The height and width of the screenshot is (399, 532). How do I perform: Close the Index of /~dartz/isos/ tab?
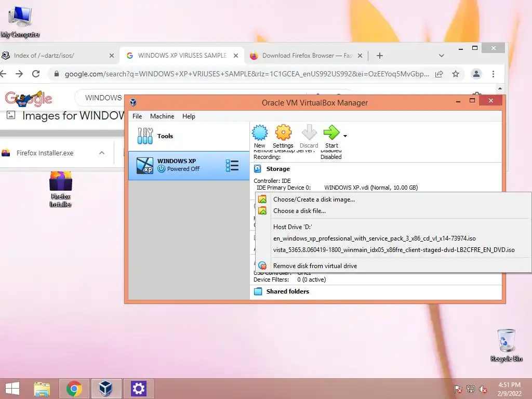click(x=112, y=56)
